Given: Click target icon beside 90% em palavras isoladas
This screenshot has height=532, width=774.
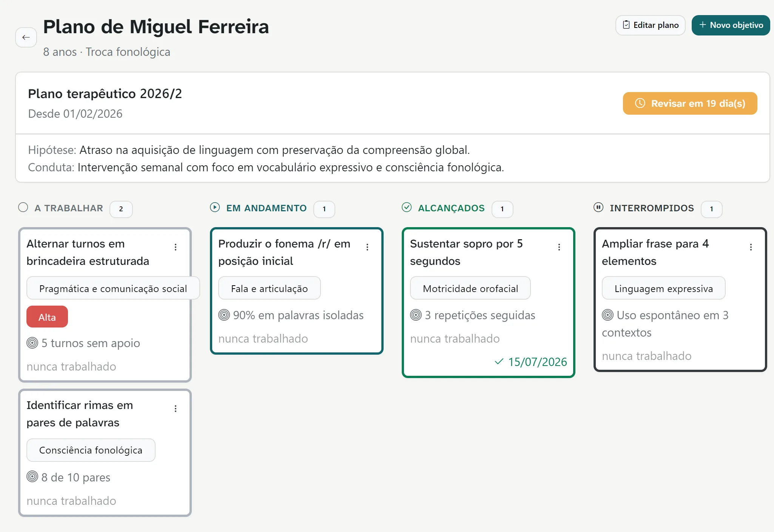Looking at the screenshot, I should click(x=224, y=315).
